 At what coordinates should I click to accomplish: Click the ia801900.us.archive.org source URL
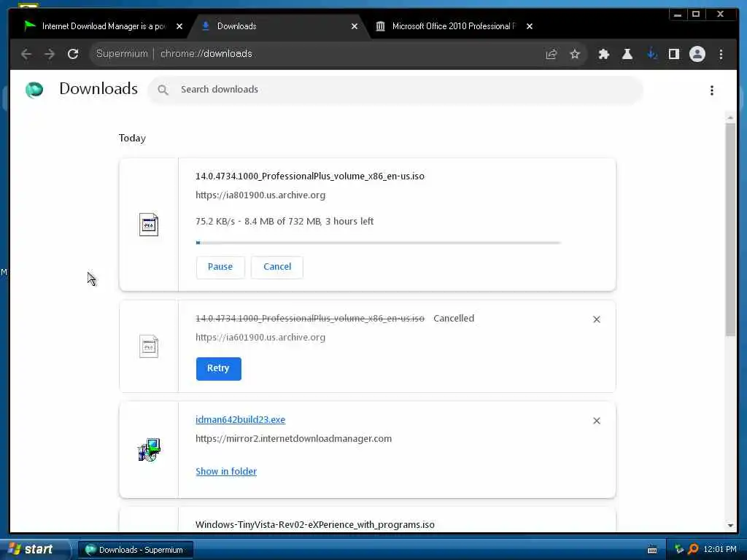(x=260, y=195)
